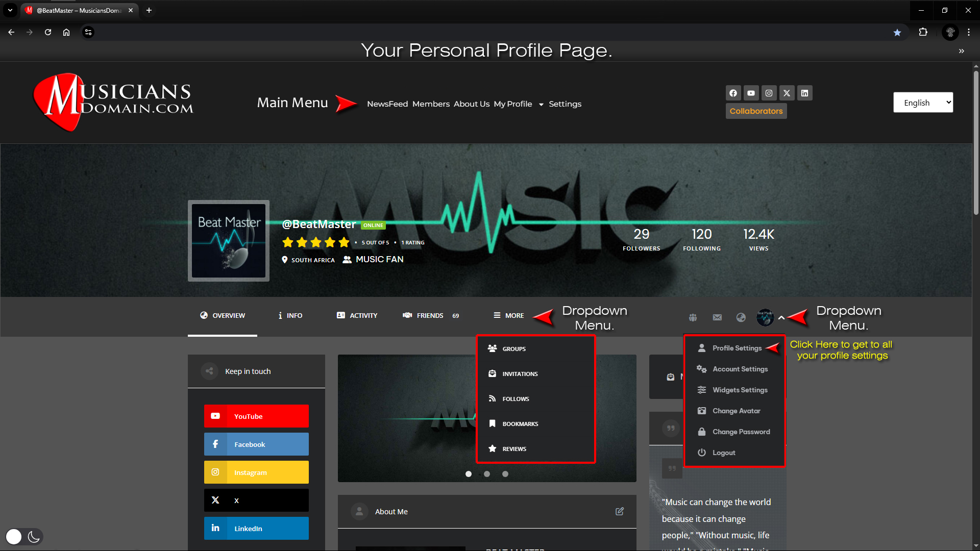Open the English language dropdown

point(923,103)
